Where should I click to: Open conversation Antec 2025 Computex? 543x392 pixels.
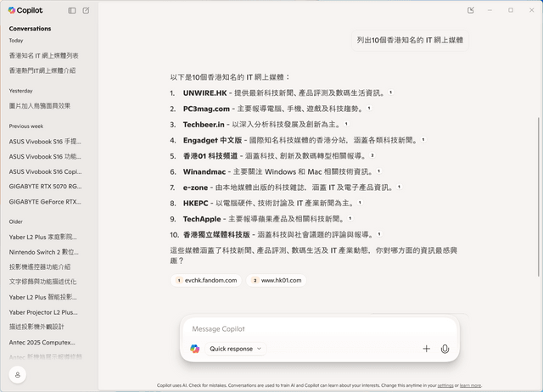(42, 343)
